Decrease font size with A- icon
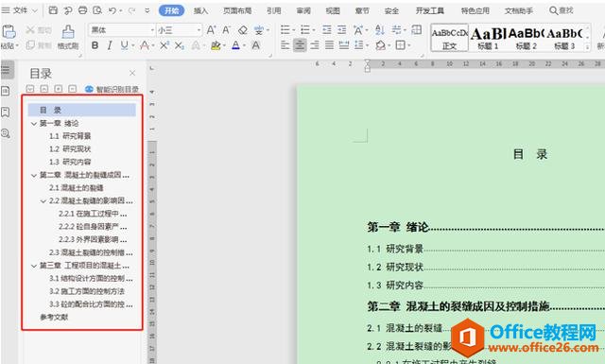The image size is (605, 364). 226,29
